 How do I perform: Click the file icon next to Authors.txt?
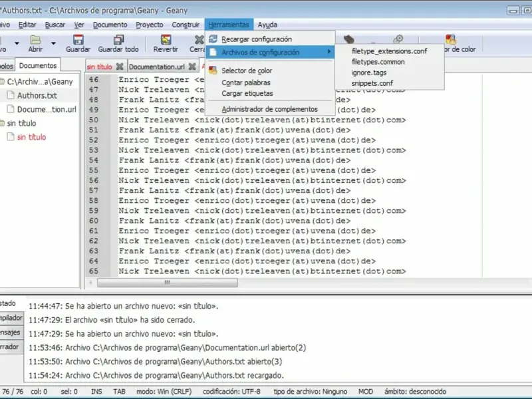pos(11,95)
